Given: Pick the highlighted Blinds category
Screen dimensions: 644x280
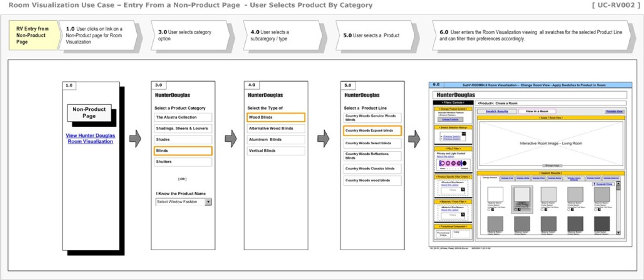Looking at the screenshot, I should (183, 151).
